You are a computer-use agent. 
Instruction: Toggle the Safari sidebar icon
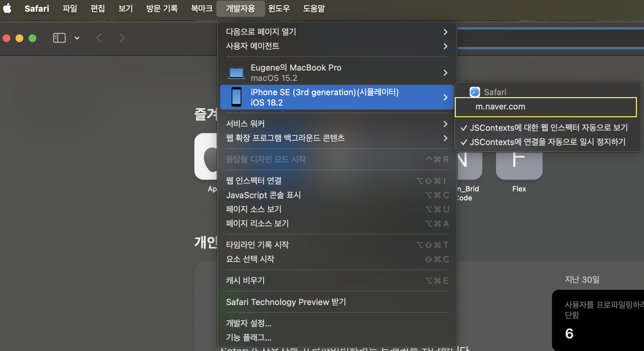pyautogui.click(x=59, y=38)
